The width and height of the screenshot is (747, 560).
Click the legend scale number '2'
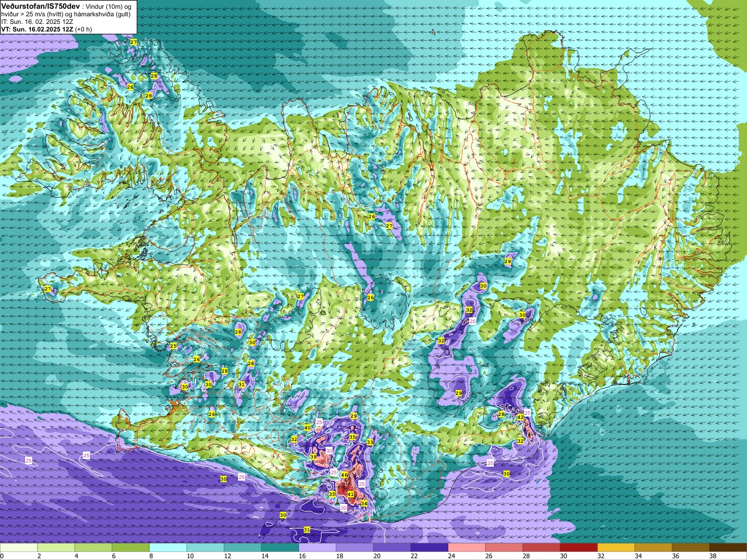(39, 556)
